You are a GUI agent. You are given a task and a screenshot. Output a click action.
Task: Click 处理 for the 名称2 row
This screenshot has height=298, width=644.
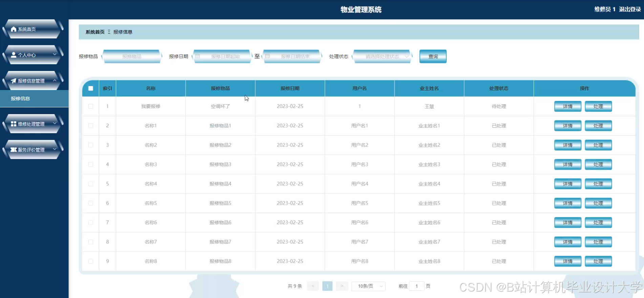click(x=598, y=145)
